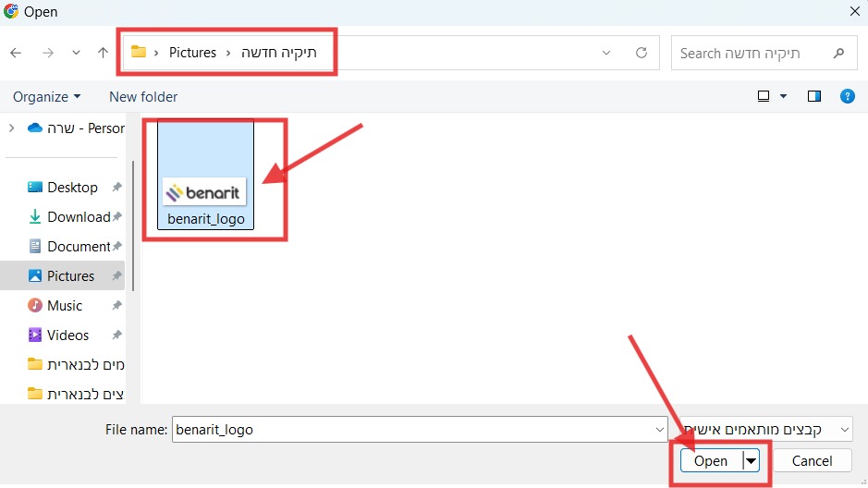Toggle the preview pane icon
Viewport: 868px width, 488px height.
(x=814, y=96)
